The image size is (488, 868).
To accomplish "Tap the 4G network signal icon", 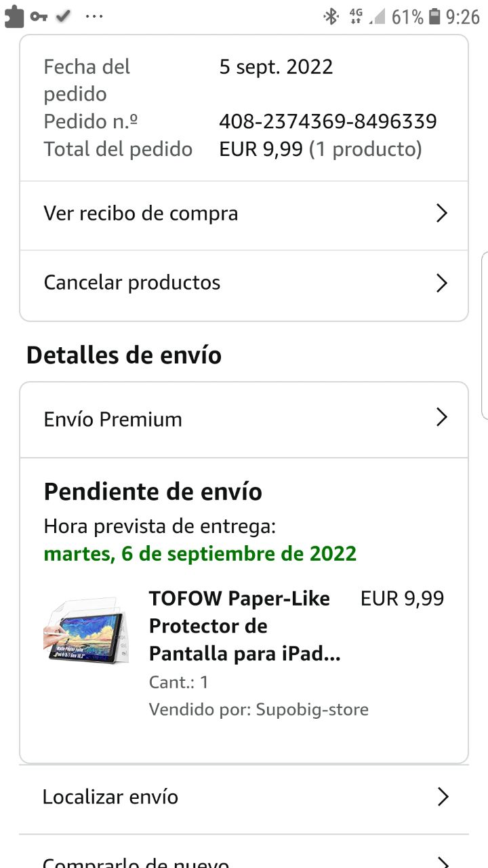I will pyautogui.click(x=356, y=16).
